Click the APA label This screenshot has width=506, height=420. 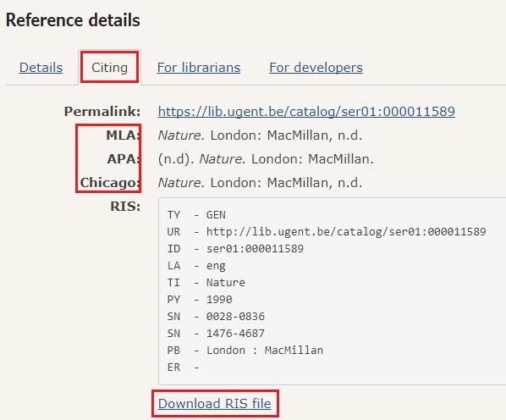(x=124, y=159)
